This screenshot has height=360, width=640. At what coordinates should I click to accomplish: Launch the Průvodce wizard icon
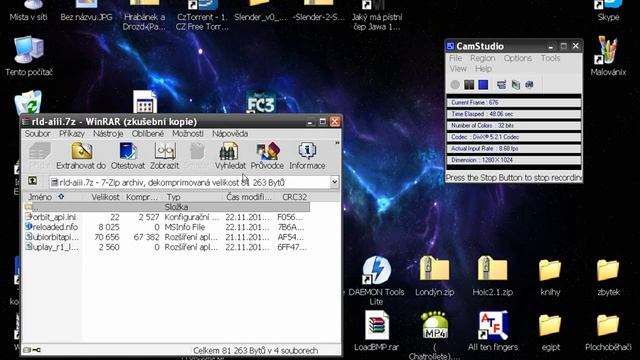click(267, 156)
